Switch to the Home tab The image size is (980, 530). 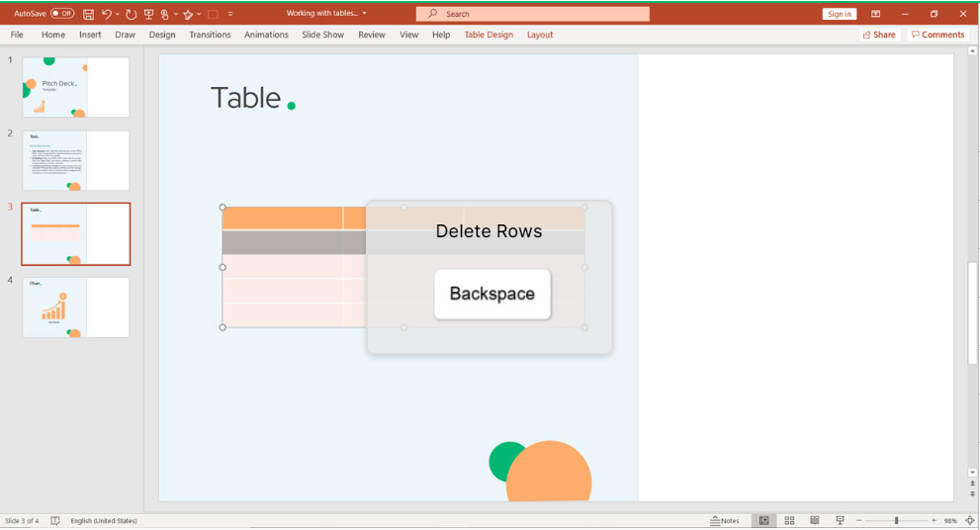tap(53, 35)
